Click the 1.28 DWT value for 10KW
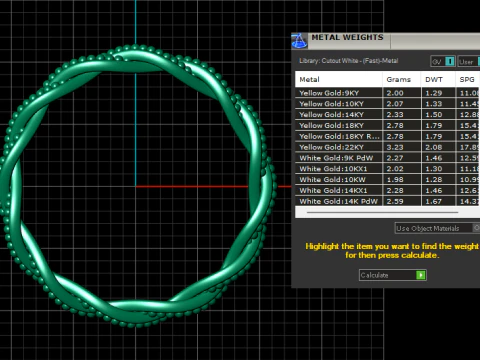The image size is (480, 360). click(434, 180)
